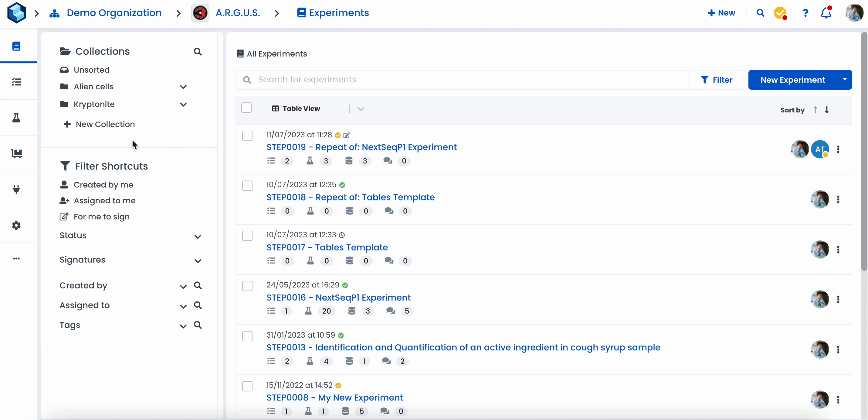The width and height of the screenshot is (868, 420).
Task: Open settings gear in left sidebar
Action: [x=16, y=225]
